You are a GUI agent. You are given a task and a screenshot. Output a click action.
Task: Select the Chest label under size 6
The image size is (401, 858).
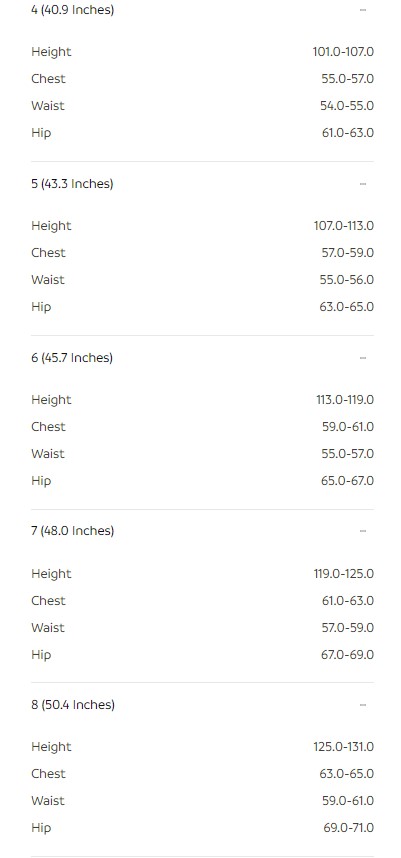coord(48,427)
